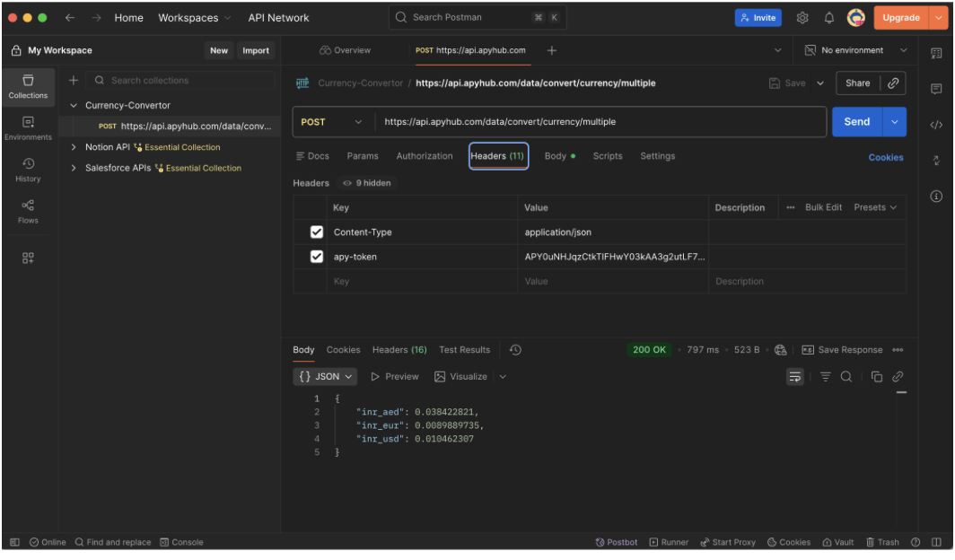Switch to the Authorization tab

point(425,156)
